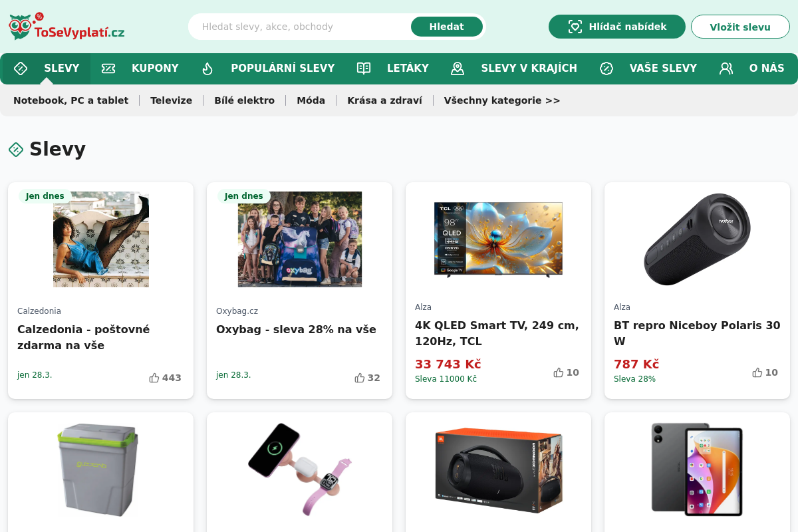Click the location pin icon for Slevy v krajích
798x532 pixels.
(x=458, y=68)
